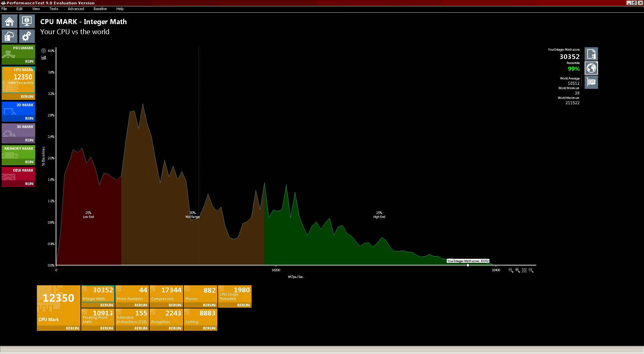
Task: Click the hardware card comparison icon
Action: [x=591, y=82]
